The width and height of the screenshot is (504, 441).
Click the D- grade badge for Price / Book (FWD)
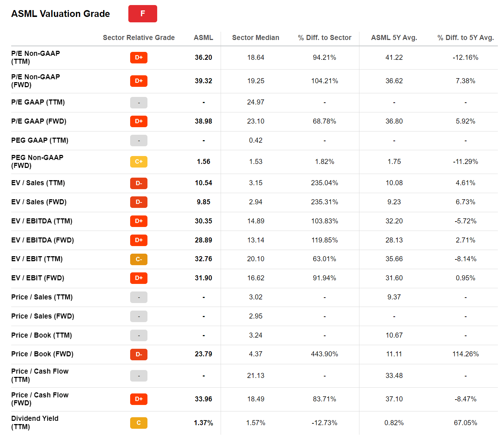tap(139, 355)
